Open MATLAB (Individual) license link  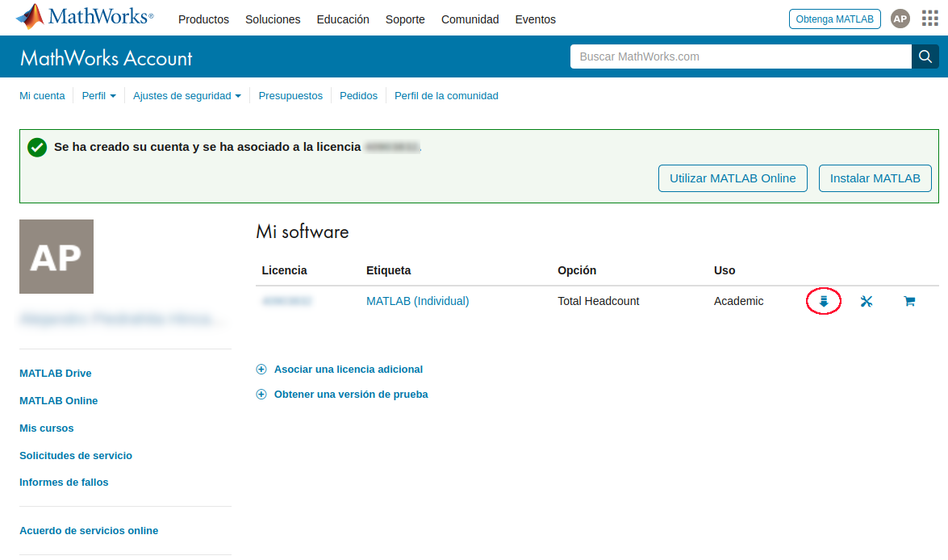click(x=417, y=301)
